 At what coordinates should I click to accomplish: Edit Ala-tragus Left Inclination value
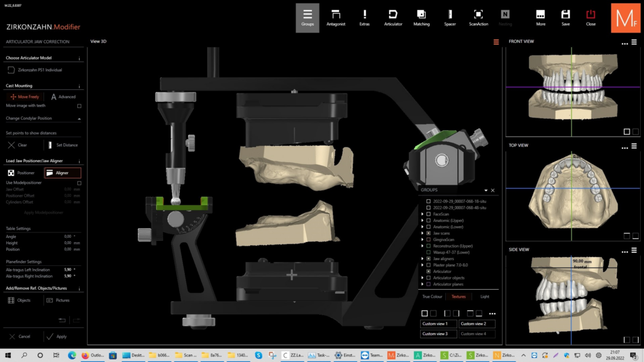tap(68, 270)
